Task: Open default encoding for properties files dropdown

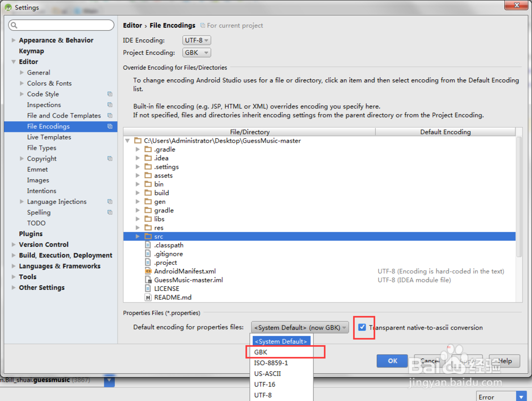Action: pos(300,328)
